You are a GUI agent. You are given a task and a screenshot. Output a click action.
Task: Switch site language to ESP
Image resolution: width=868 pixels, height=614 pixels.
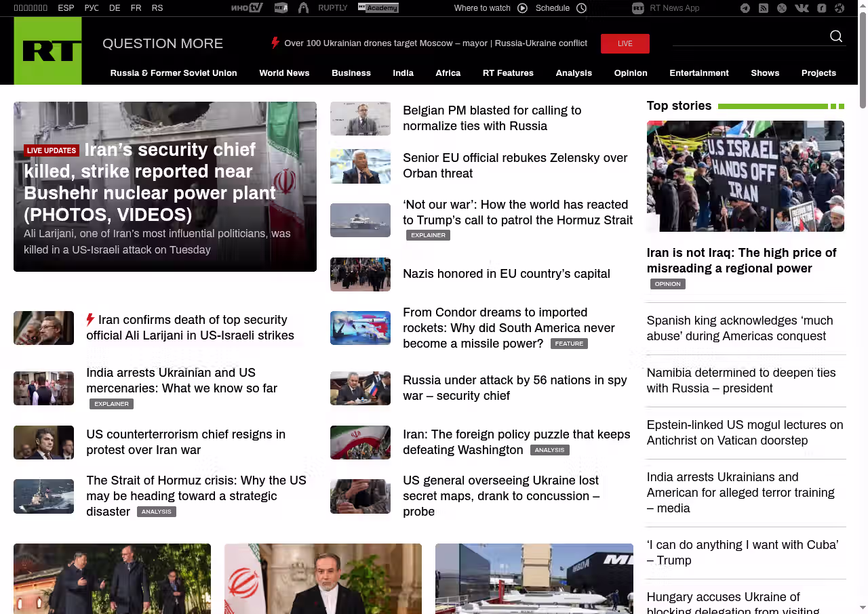pos(66,8)
